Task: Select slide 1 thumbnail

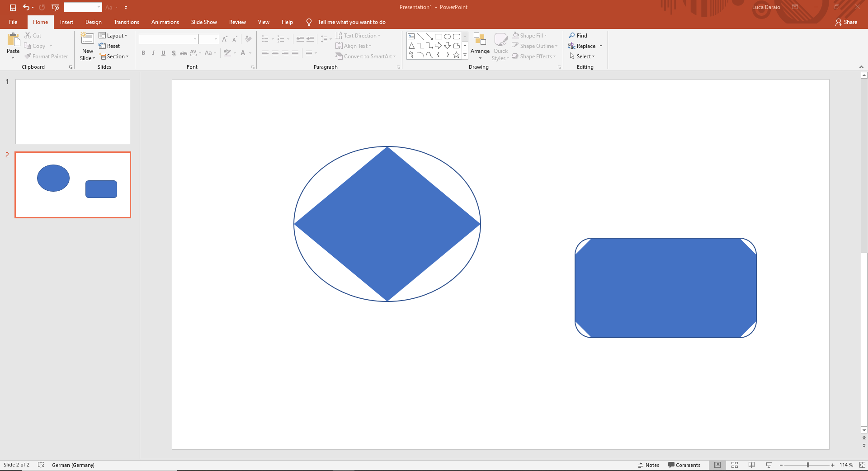Action: click(x=73, y=112)
